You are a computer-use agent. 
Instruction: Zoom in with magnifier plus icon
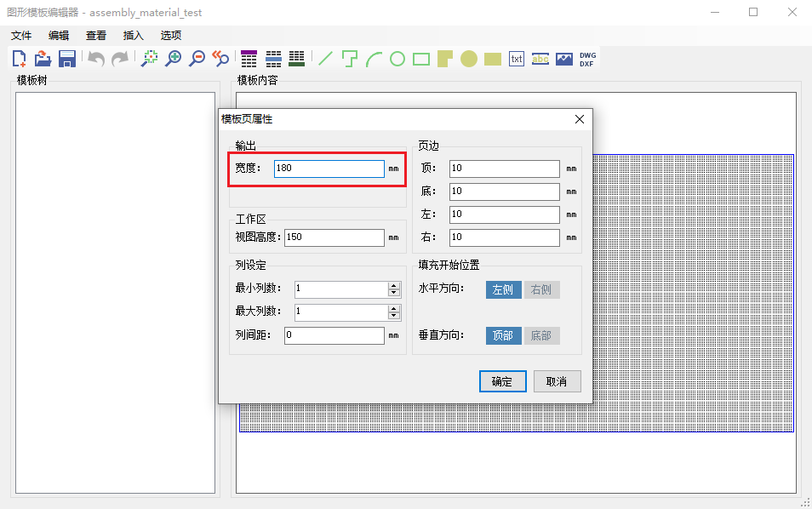[x=174, y=59]
